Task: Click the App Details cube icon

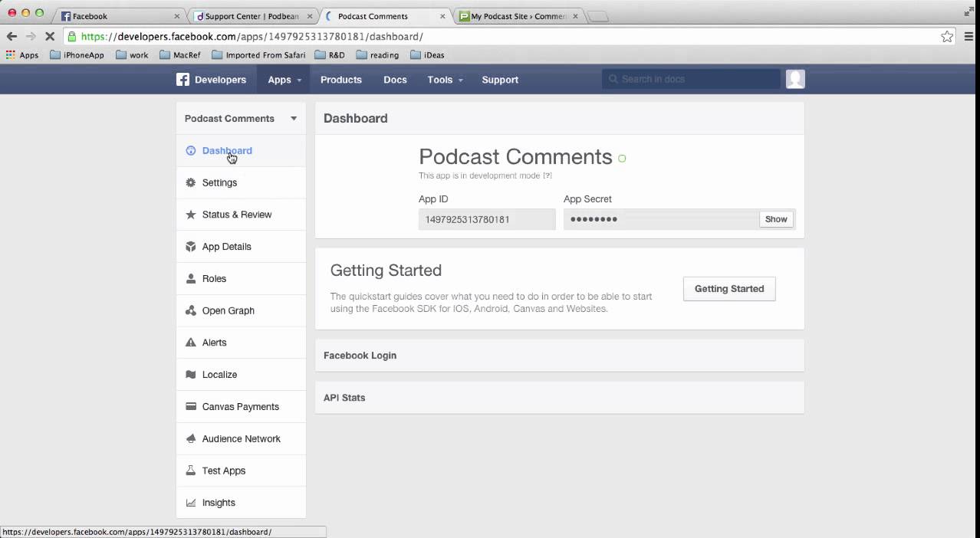Action: (x=191, y=247)
